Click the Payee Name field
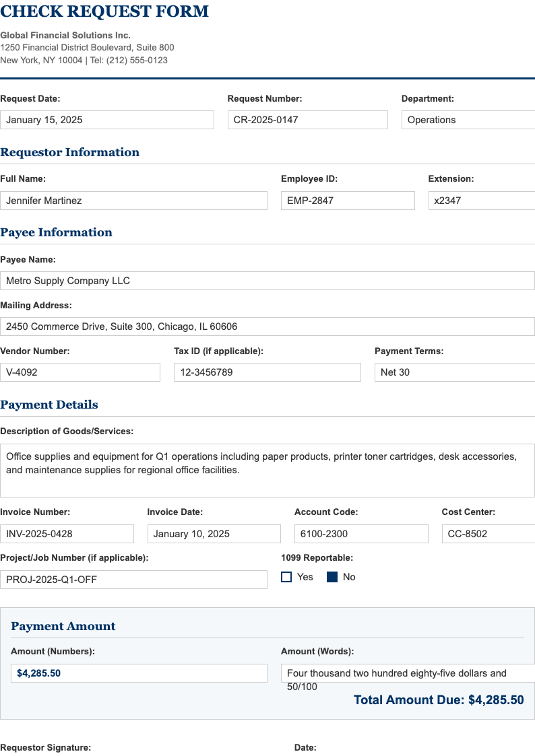Image resolution: width=535 pixels, height=756 pixels. coord(267,280)
